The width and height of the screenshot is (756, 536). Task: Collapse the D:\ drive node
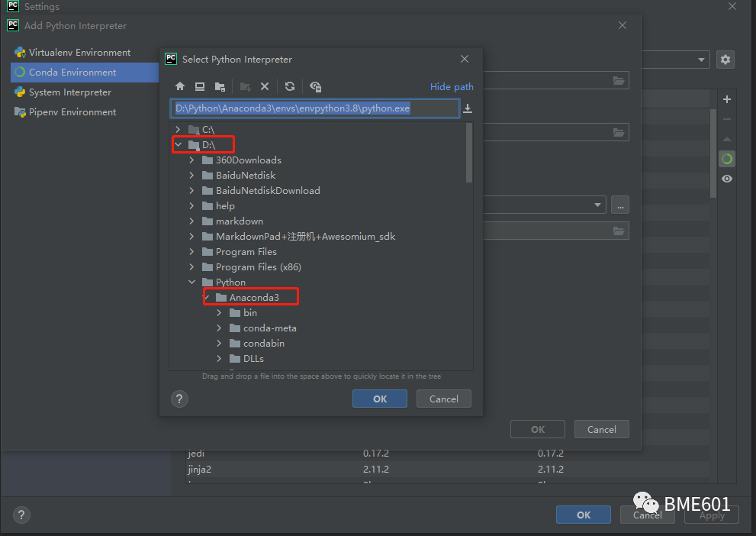pos(178,144)
